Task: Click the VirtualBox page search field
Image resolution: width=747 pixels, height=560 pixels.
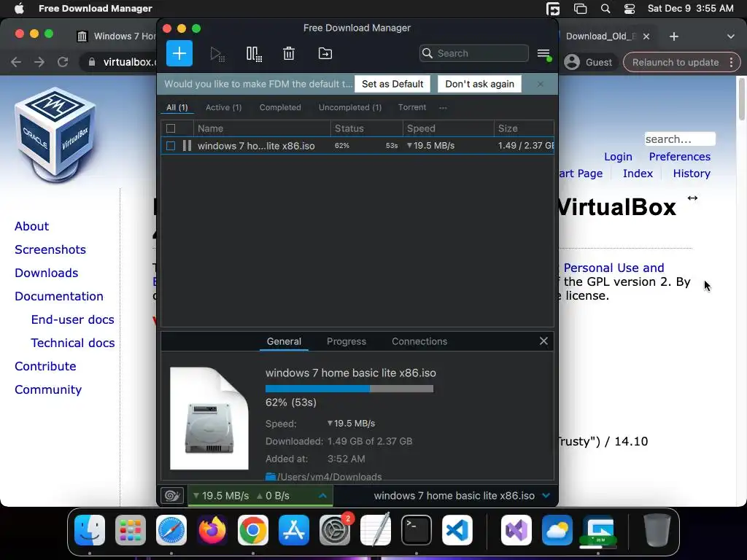Action: point(680,139)
